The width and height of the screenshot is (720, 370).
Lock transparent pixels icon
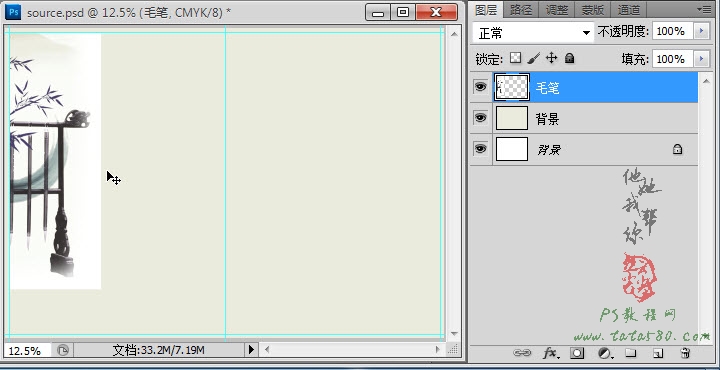point(516,58)
